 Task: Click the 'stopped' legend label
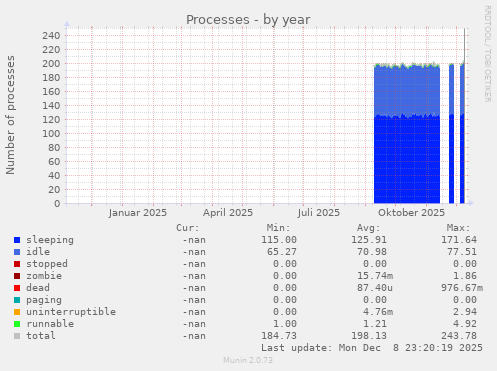47,264
